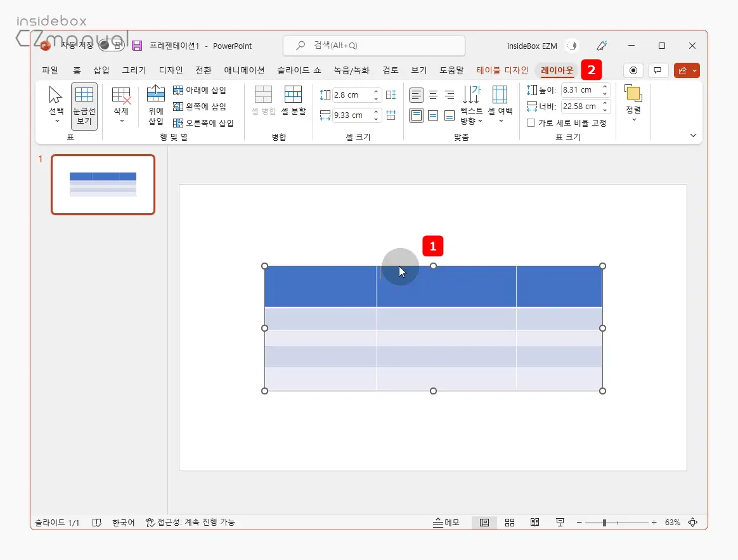Screen dimensions: 738x560
Task: Click the fit slide to window icon
Action: click(693, 523)
